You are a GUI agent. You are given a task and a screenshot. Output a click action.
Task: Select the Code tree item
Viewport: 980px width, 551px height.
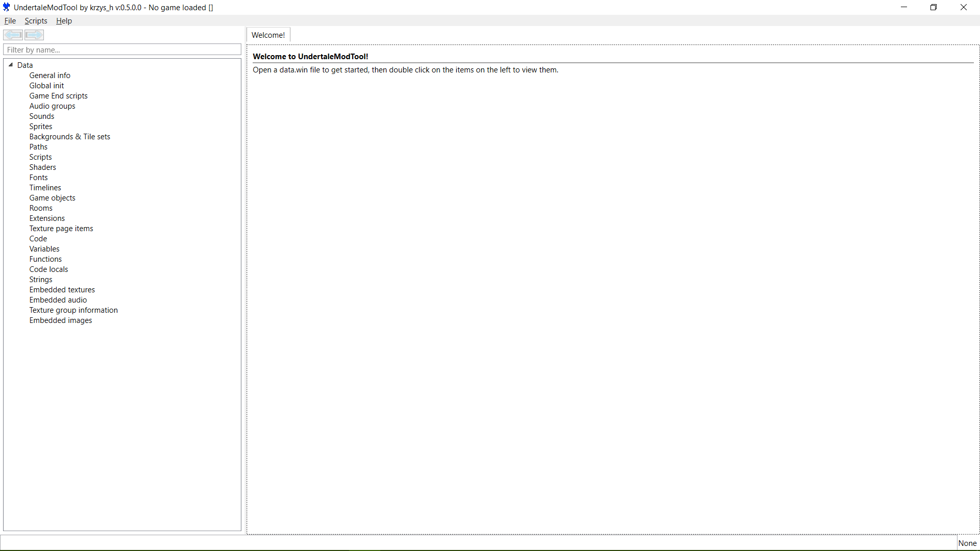(38, 239)
